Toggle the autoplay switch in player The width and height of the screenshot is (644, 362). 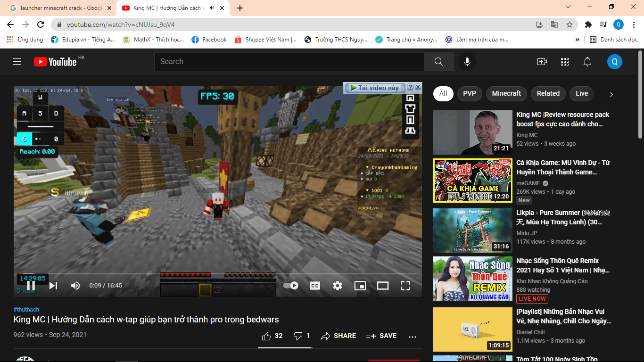tap(291, 286)
